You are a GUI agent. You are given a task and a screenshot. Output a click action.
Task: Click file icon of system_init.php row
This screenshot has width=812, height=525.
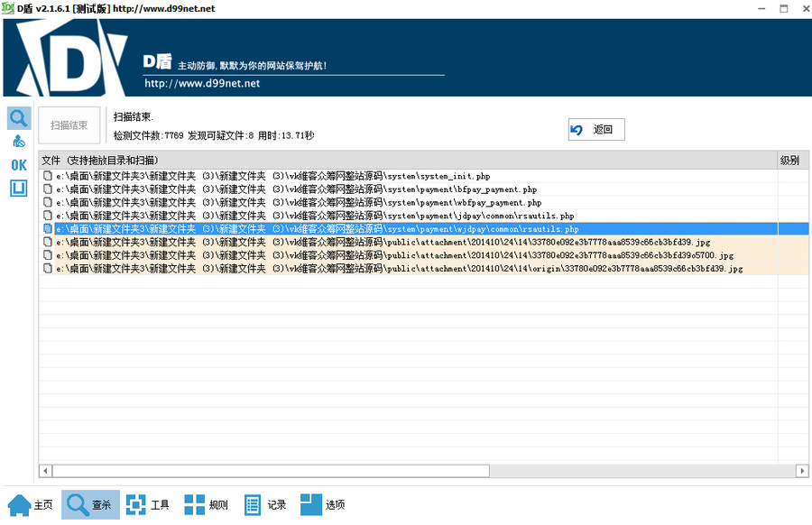(x=48, y=176)
